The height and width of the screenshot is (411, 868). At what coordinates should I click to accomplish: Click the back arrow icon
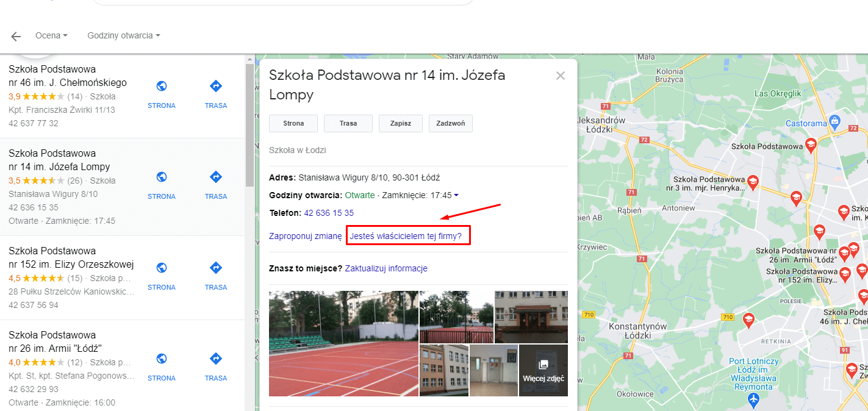click(16, 37)
